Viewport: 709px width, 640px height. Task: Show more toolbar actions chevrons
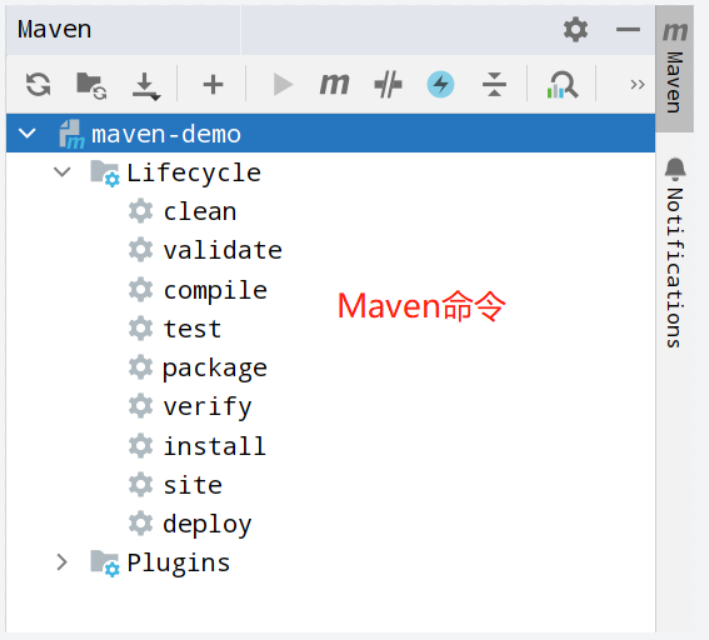(637, 85)
